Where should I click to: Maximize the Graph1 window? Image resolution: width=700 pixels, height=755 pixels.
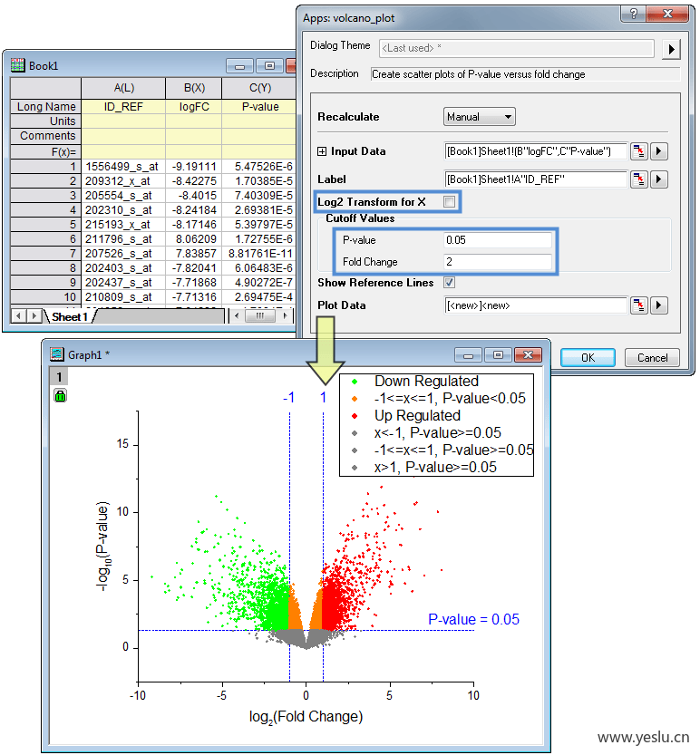tap(498, 355)
